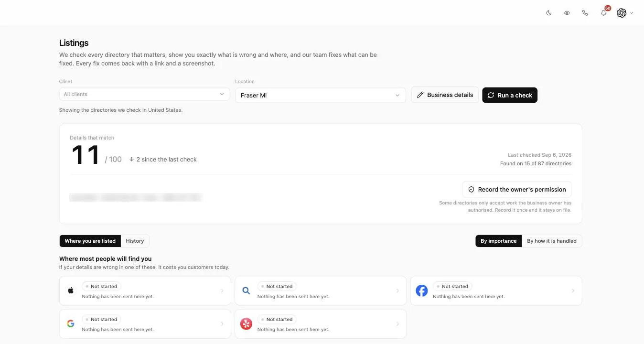Click the '2 since the last check' text
This screenshot has height=344, width=644.
point(166,160)
